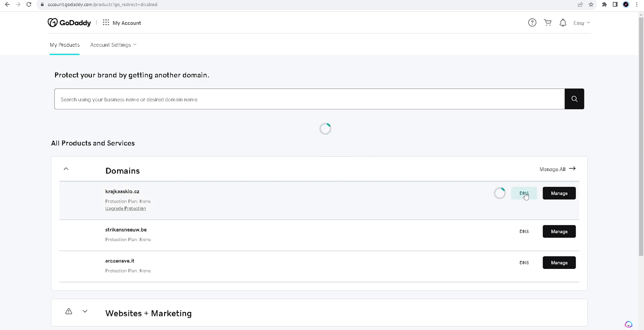The image size is (644, 330).
Task: Open the app grid launcher icon
Action: pyautogui.click(x=106, y=23)
